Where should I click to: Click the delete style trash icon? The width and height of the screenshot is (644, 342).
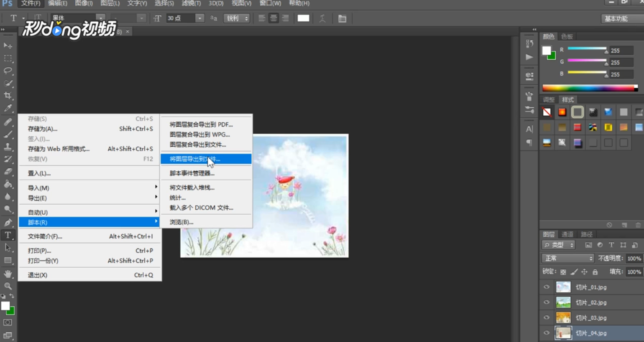coord(638,225)
